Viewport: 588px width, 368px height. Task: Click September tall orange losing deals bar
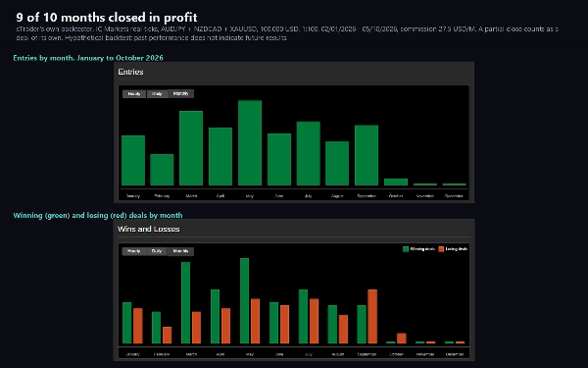point(372,317)
